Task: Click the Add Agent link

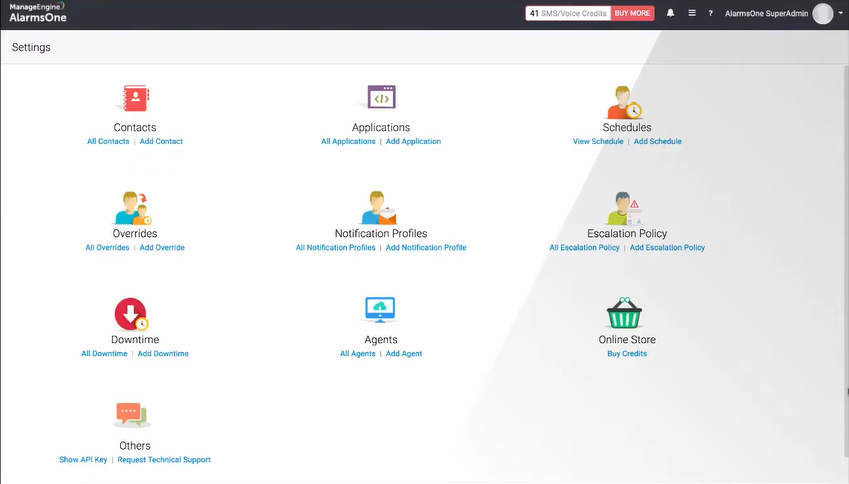Action: point(404,354)
